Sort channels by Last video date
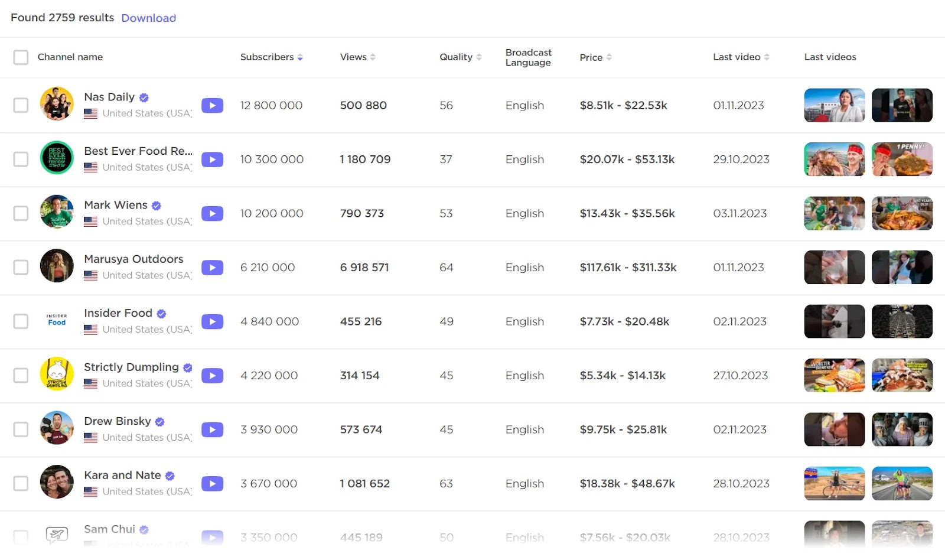 tap(766, 57)
